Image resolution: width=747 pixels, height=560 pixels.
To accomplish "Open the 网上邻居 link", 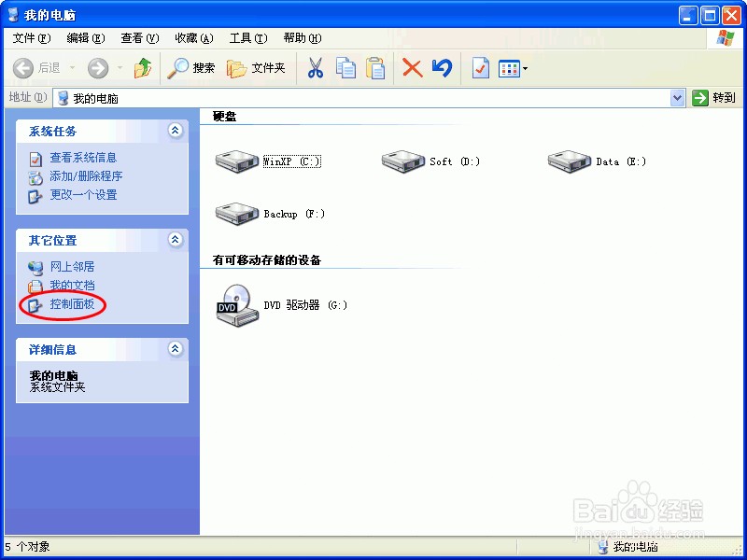I will tap(73, 267).
